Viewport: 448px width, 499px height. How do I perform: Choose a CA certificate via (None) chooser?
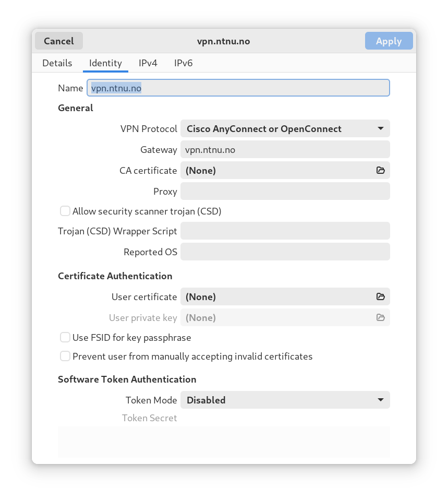point(285,170)
